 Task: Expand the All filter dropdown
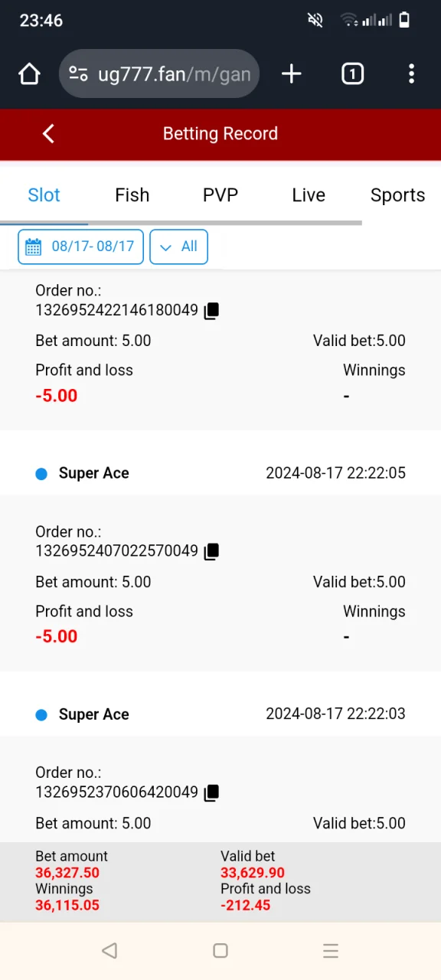pos(178,247)
